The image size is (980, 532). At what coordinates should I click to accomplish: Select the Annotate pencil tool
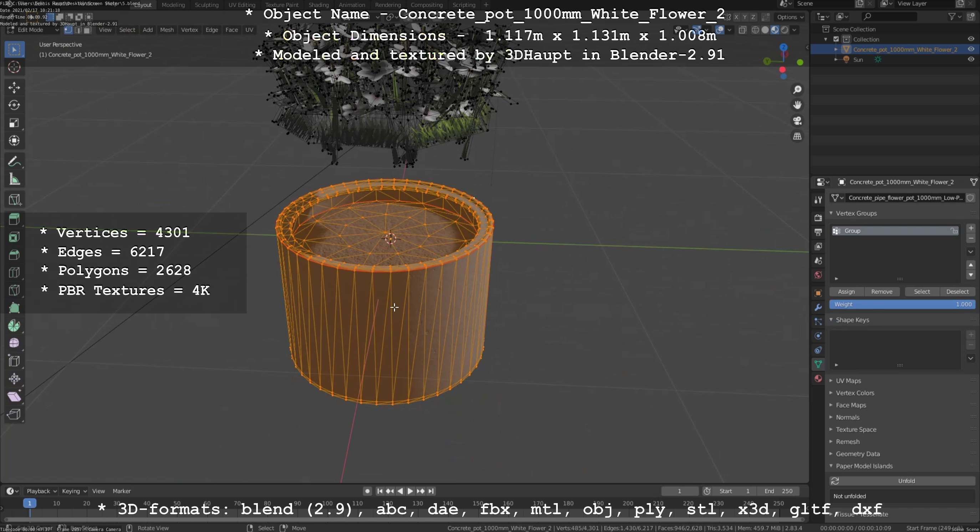point(15,162)
